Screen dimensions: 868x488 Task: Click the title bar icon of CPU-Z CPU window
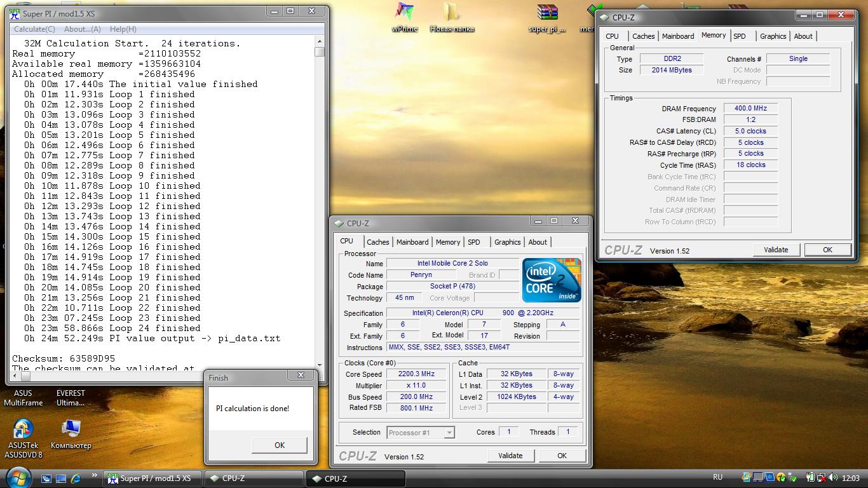pyautogui.click(x=339, y=223)
